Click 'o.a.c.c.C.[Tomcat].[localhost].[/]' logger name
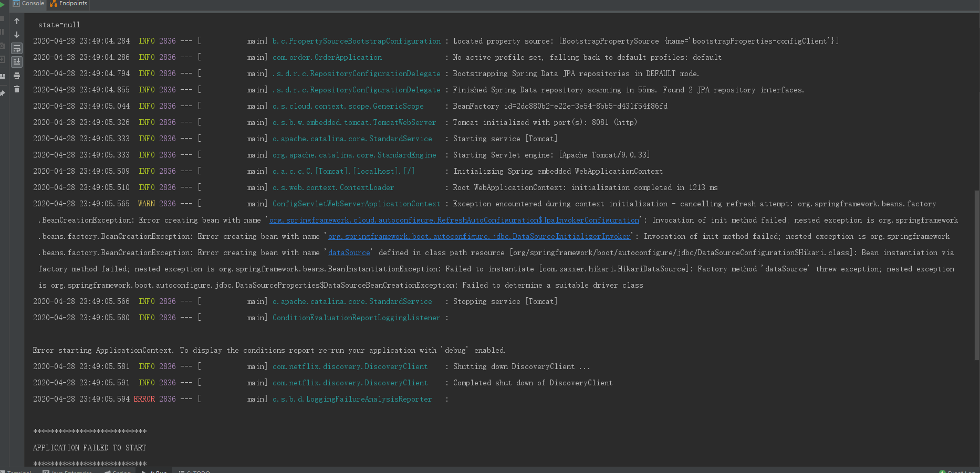The height and width of the screenshot is (473, 980). (x=343, y=171)
